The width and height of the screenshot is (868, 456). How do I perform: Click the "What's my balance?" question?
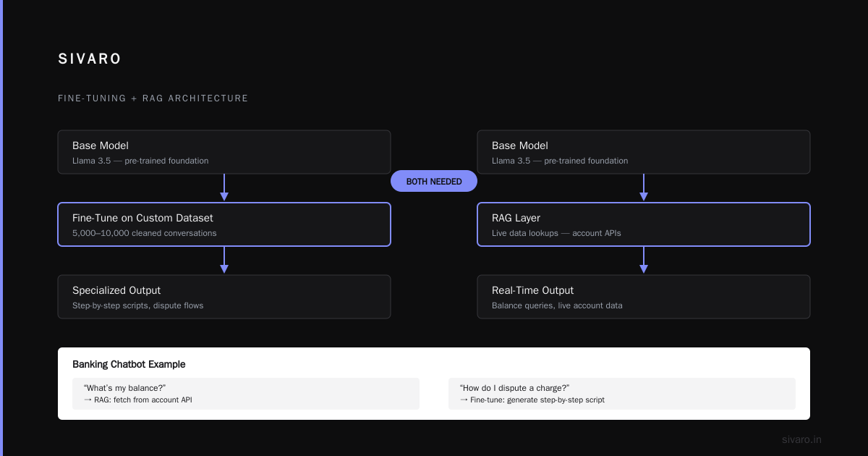[125, 389]
